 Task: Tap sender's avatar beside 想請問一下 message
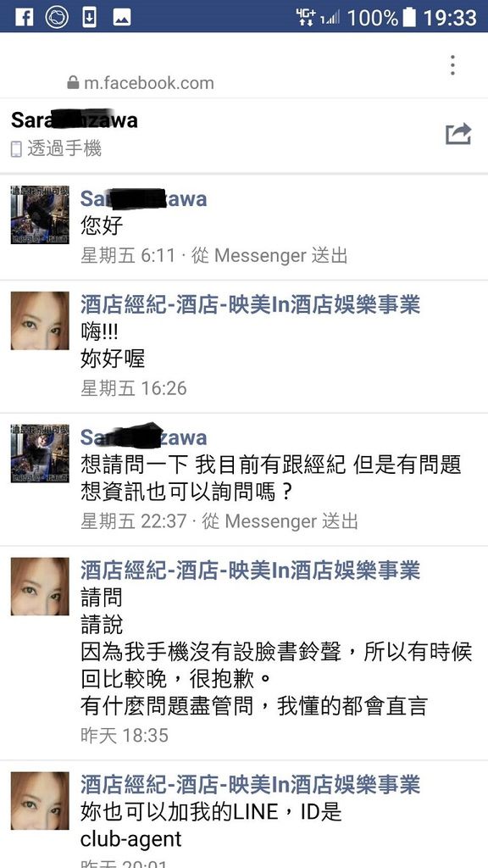coord(40,453)
